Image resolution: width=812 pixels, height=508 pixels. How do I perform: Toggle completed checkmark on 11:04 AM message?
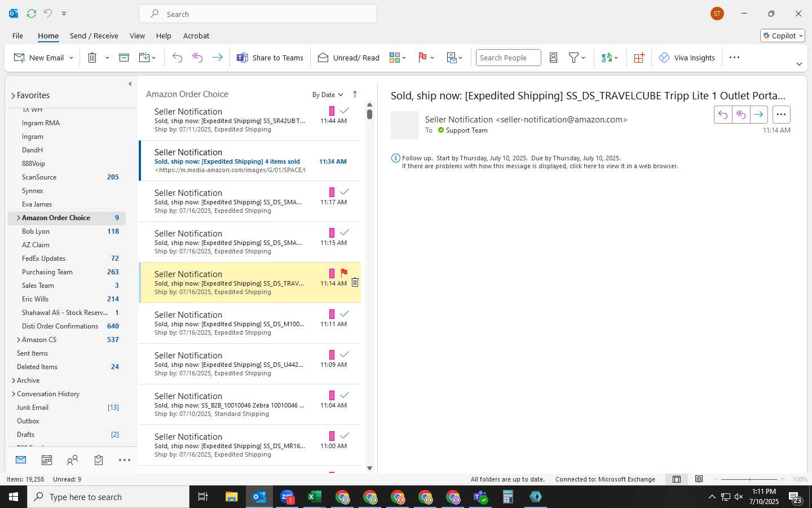click(344, 395)
